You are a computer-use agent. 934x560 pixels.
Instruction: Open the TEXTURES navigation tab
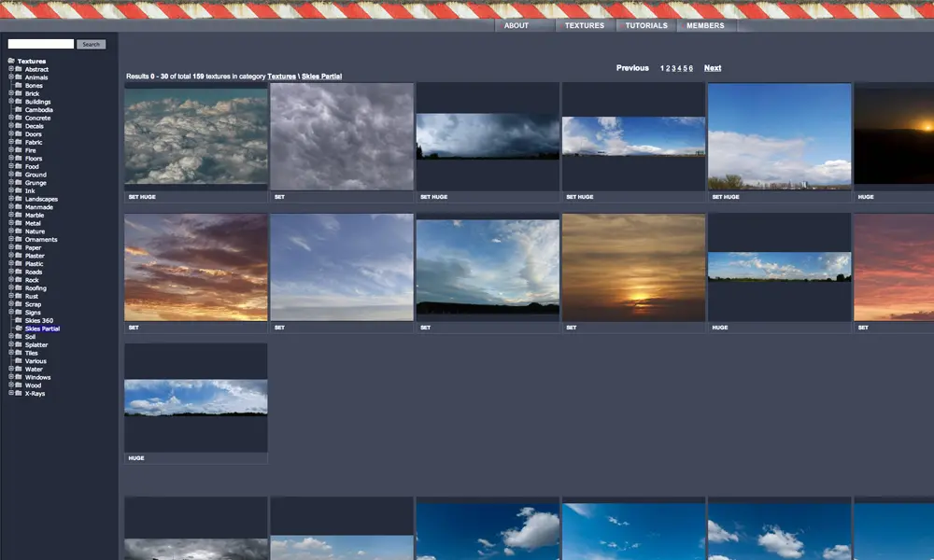pyautogui.click(x=585, y=25)
